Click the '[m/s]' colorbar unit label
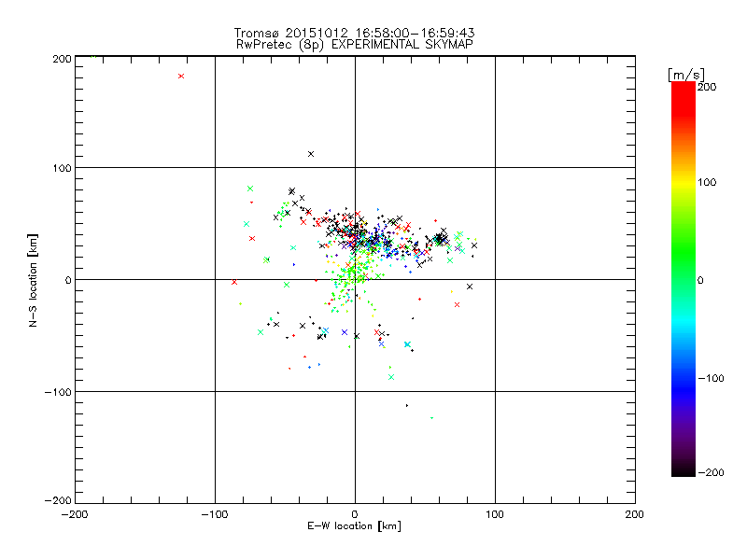 [x=686, y=75]
